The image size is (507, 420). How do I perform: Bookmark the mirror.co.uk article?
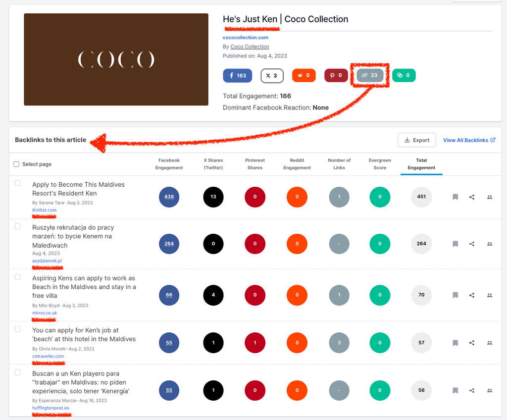456,295
